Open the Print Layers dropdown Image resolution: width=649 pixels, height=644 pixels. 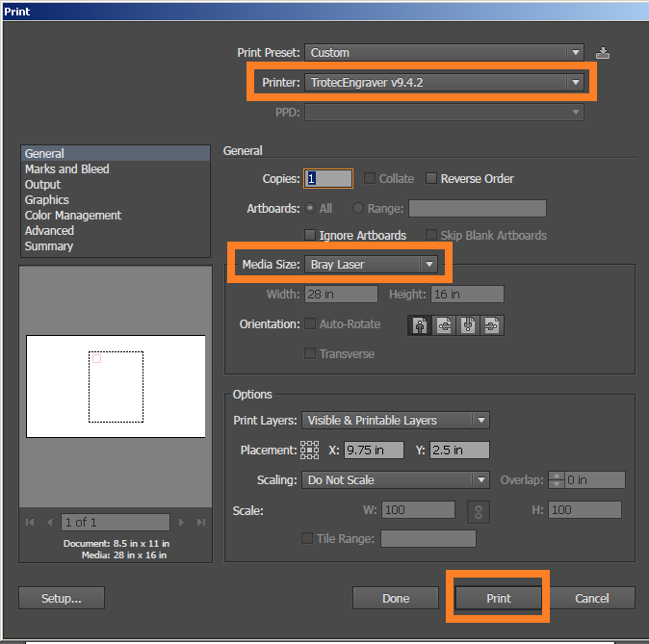pos(396,421)
